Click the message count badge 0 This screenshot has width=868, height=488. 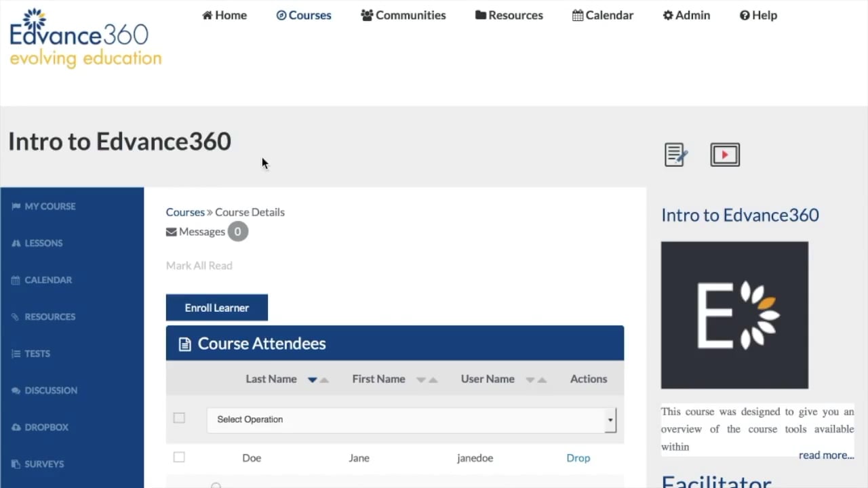click(237, 232)
